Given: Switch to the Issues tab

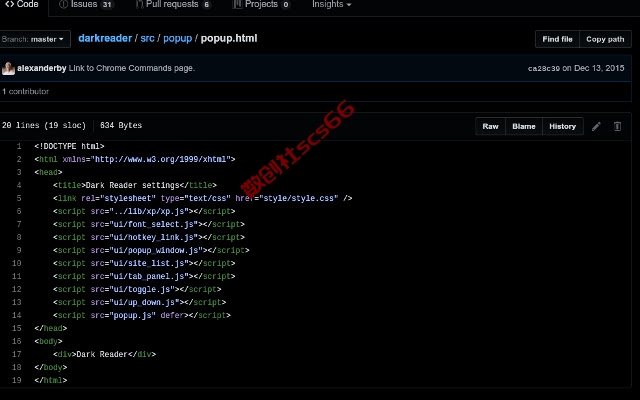Looking at the screenshot, I should click(86, 4).
